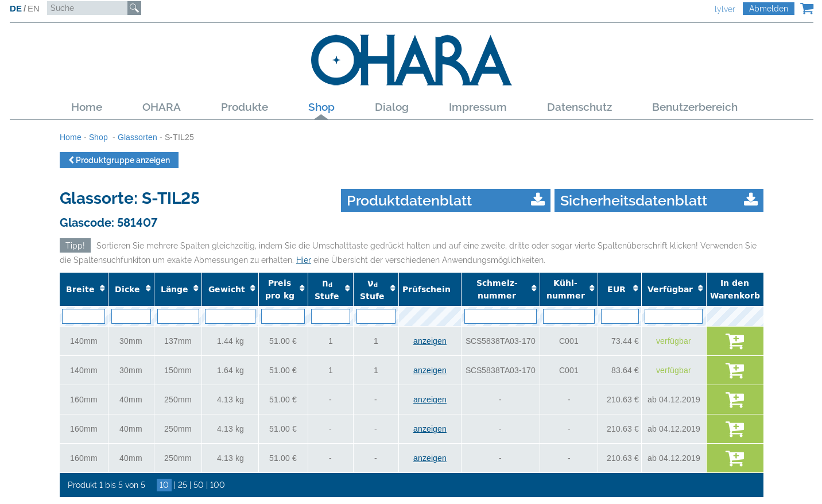This screenshot has width=822, height=504.
Task: Show Prüfschein for 137mm row
Action: (430, 341)
